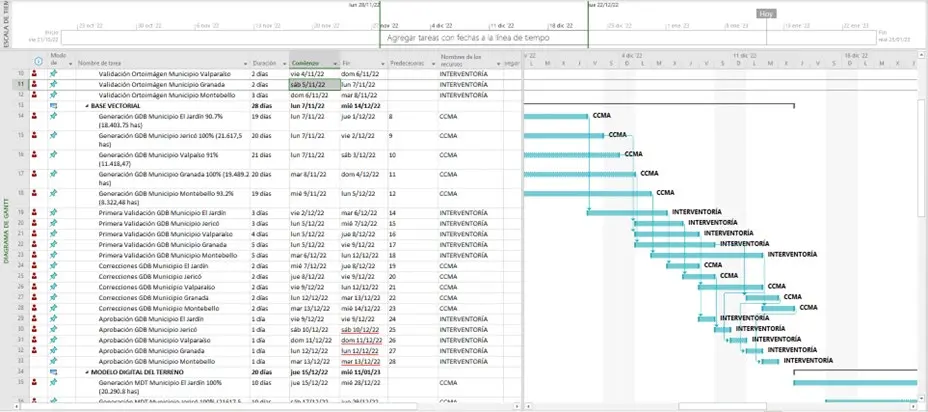Viewport: 928px width, 412px height.
Task: Click the pin task mode icon in row 11
Action: click(x=53, y=84)
